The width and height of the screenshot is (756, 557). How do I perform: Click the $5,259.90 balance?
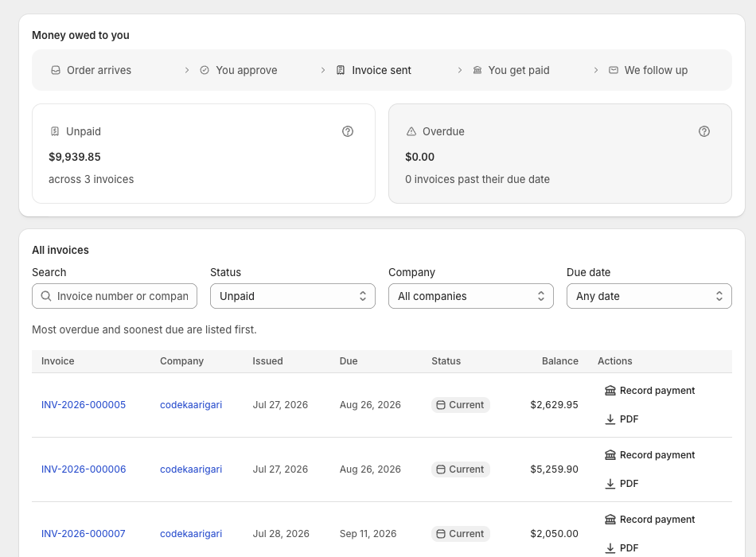(554, 469)
